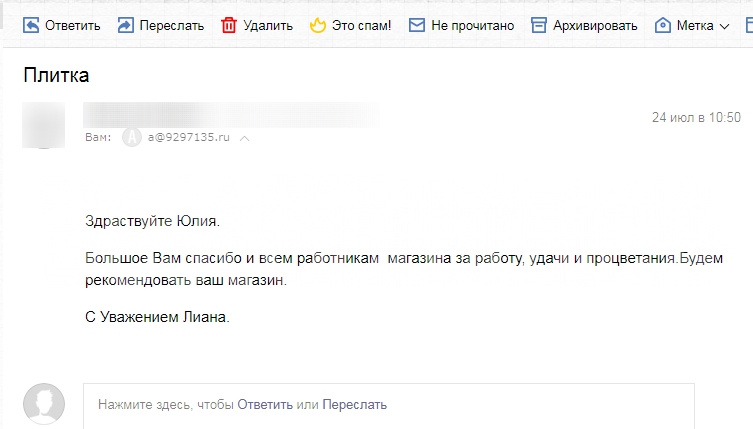This screenshot has width=753, height=429.
Task: Click the unread envelope icon
Action: pos(417,25)
